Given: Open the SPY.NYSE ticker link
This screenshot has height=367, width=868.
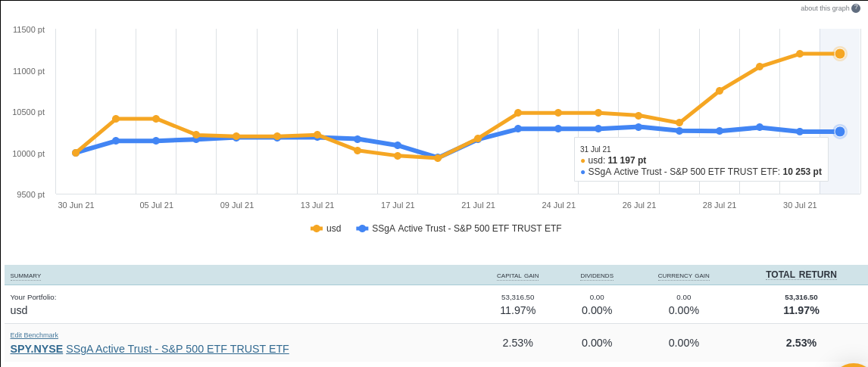Looking at the screenshot, I should (36, 349).
